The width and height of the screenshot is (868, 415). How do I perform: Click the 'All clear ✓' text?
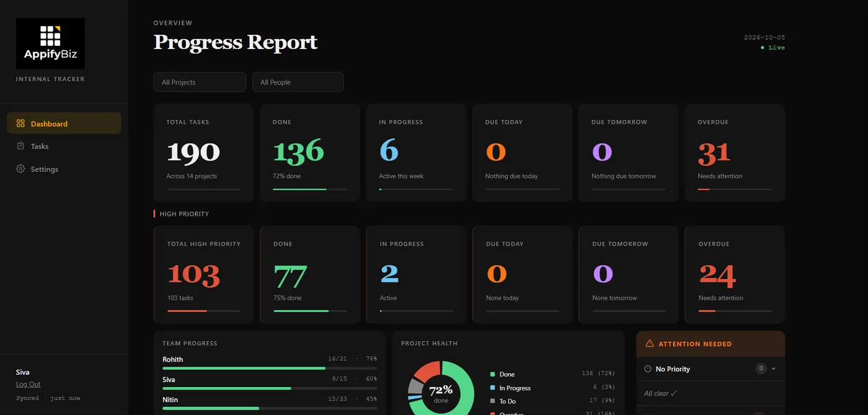tap(660, 393)
